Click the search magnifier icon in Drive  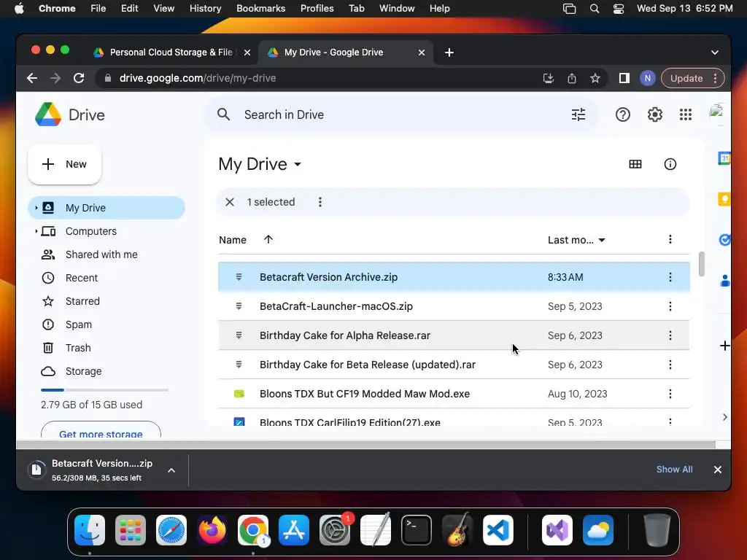pos(223,114)
